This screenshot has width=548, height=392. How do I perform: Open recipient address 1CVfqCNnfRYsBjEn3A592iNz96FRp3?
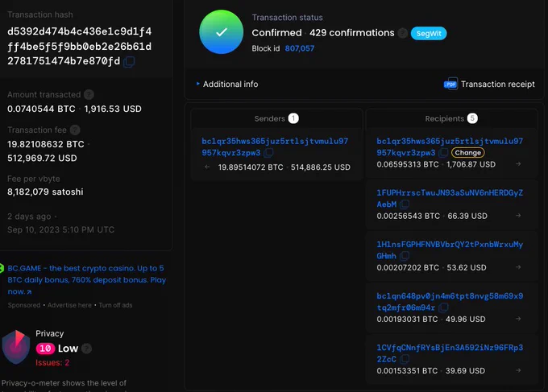450,353
